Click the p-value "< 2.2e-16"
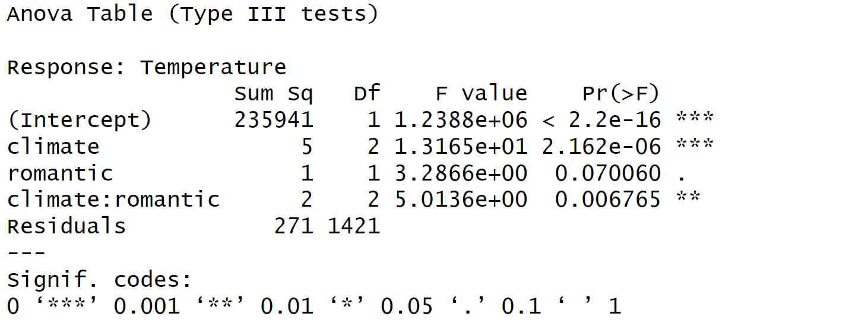This screenshot has width=868, height=329. (x=601, y=120)
